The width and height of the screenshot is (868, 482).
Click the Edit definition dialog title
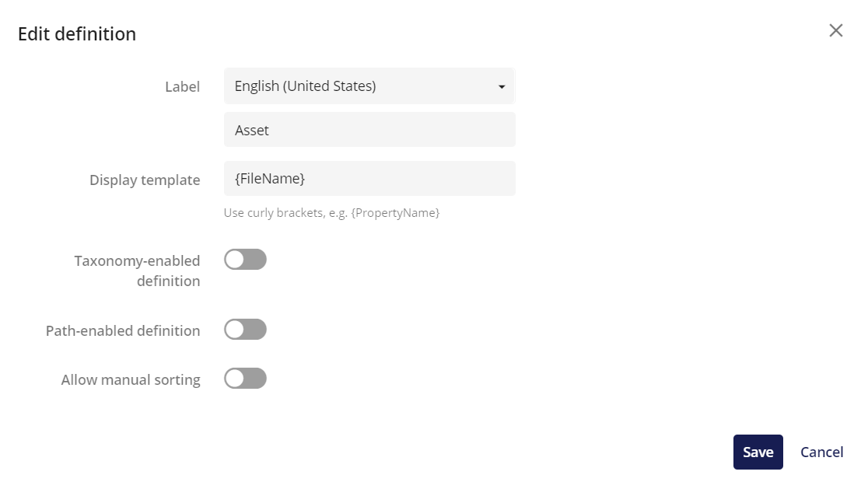click(76, 33)
